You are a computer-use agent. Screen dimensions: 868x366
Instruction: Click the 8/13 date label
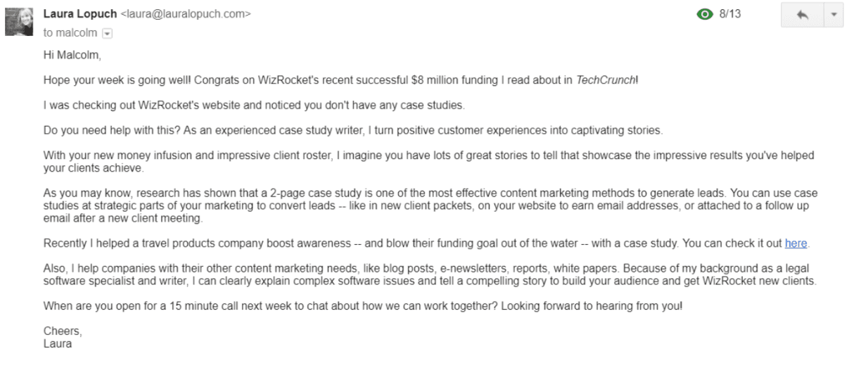pyautogui.click(x=729, y=14)
